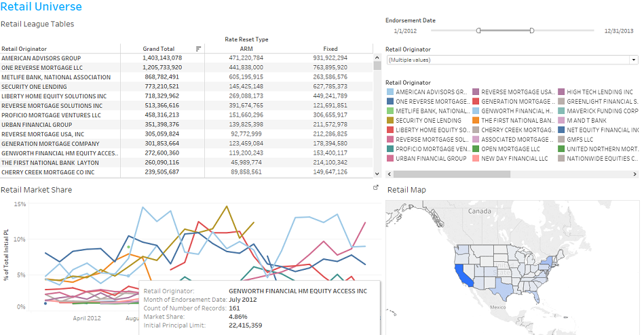Click MetLife Bank legend color swatch
This screenshot has width=644, height=335.
click(390, 111)
